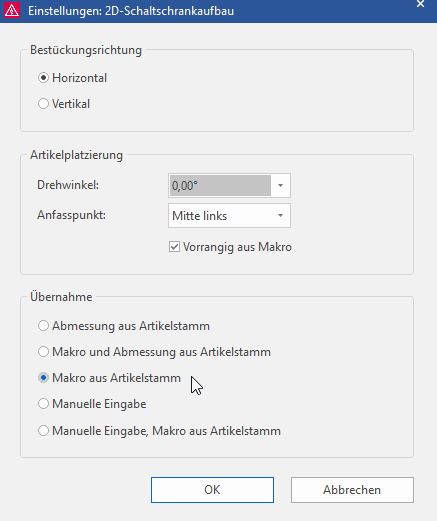Click the Anfasspunkt label
This screenshot has width=437, height=521.
(x=71, y=215)
